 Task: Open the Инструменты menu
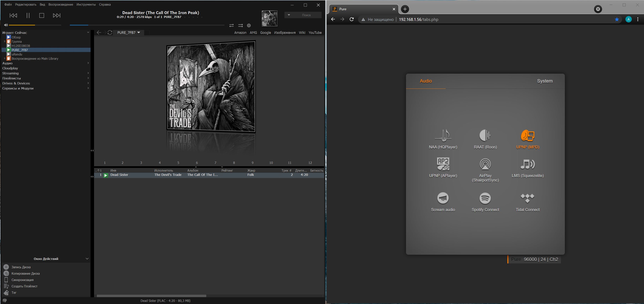(x=86, y=4)
